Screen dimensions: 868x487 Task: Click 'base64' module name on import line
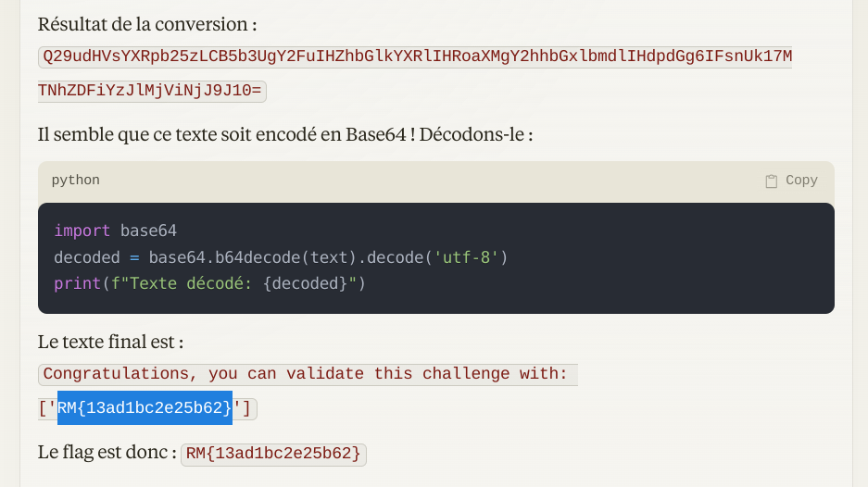148,231
